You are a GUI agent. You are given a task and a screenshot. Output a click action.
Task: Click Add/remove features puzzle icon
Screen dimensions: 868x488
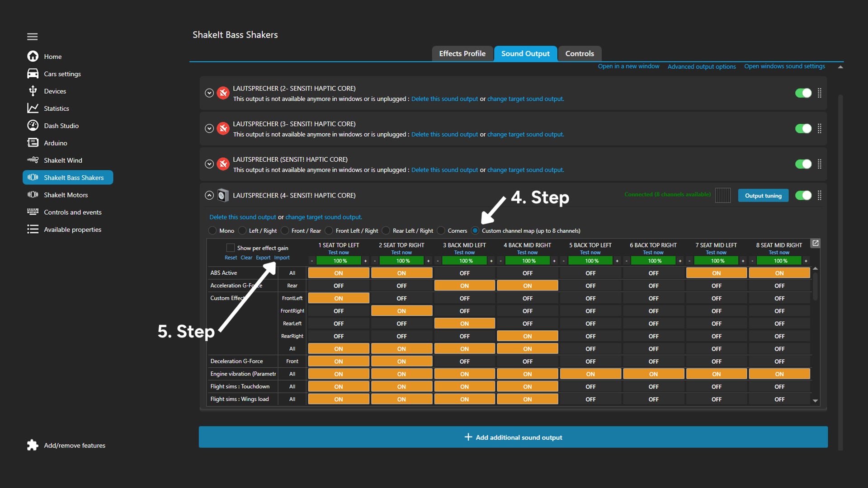tap(33, 445)
